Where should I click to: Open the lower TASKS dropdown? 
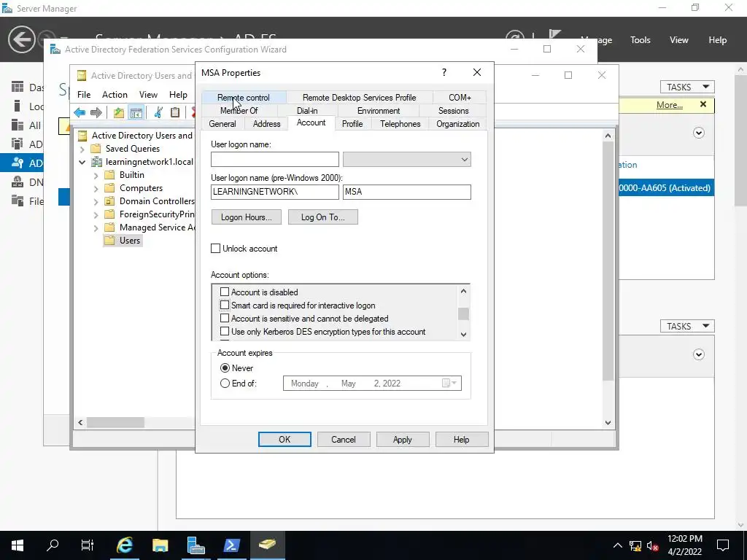click(687, 326)
